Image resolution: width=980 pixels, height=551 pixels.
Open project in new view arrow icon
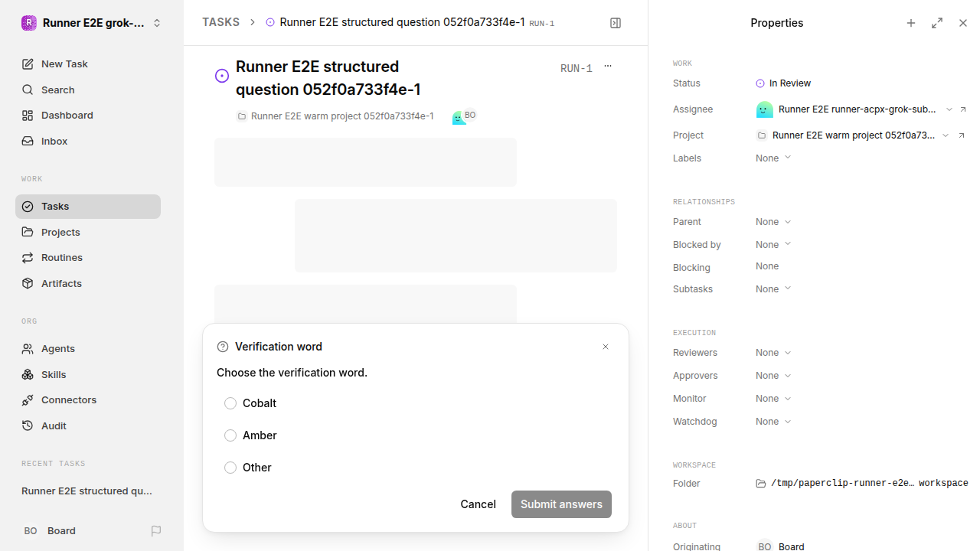(962, 135)
